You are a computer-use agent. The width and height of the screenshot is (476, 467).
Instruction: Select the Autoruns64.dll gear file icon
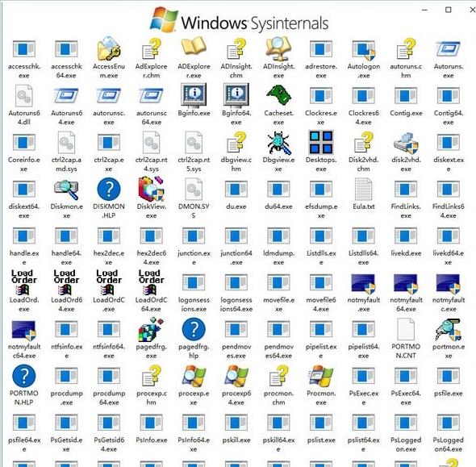(x=24, y=96)
